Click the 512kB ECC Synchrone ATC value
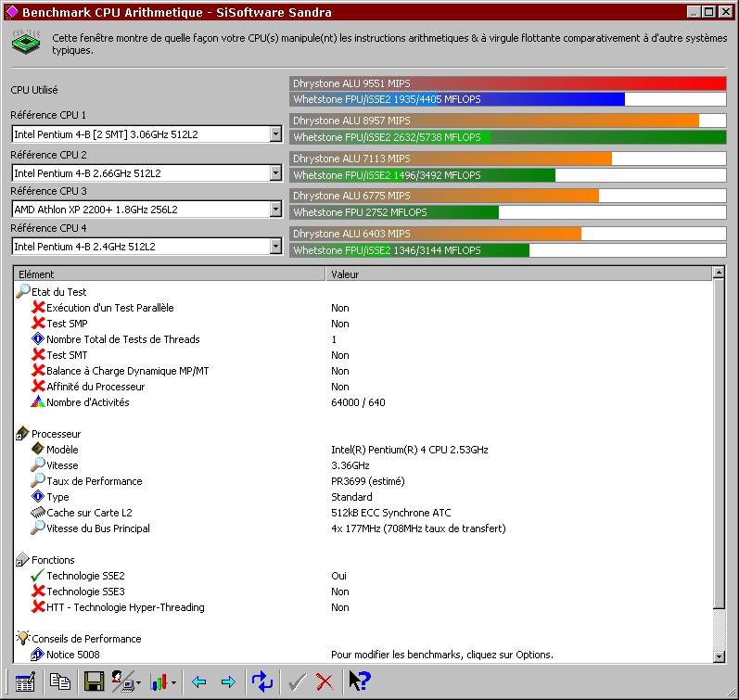Image resolution: width=739 pixels, height=700 pixels. (391, 513)
